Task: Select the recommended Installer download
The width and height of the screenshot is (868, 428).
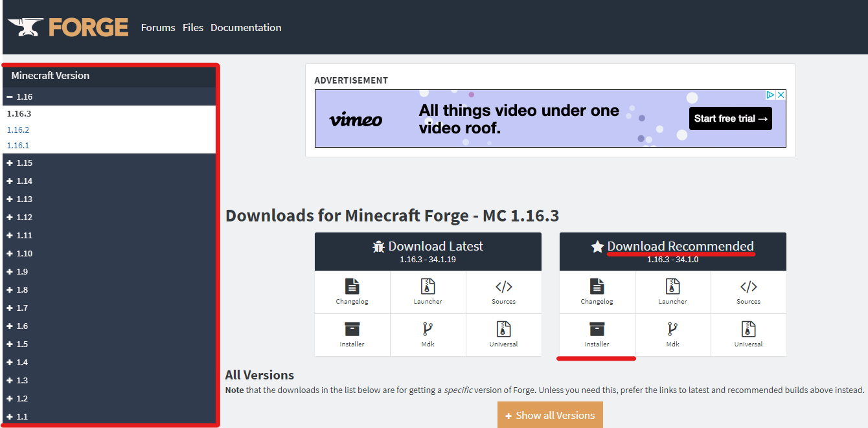Action: click(x=596, y=335)
